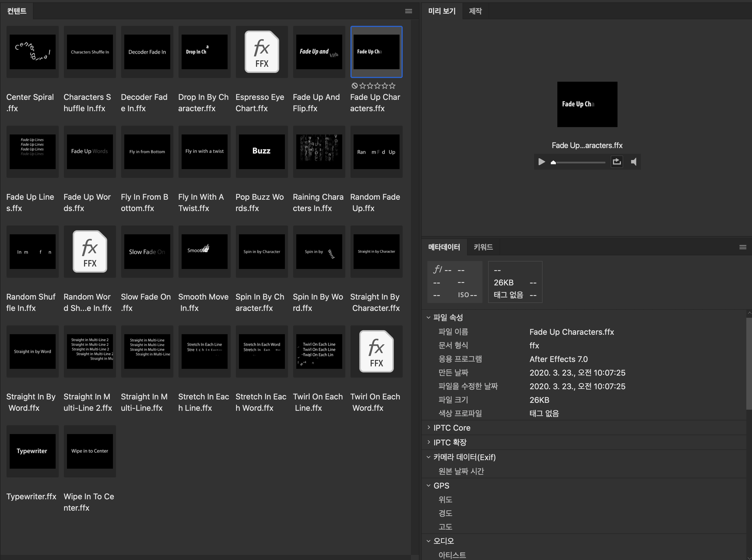Set a five star rating

coord(392,86)
